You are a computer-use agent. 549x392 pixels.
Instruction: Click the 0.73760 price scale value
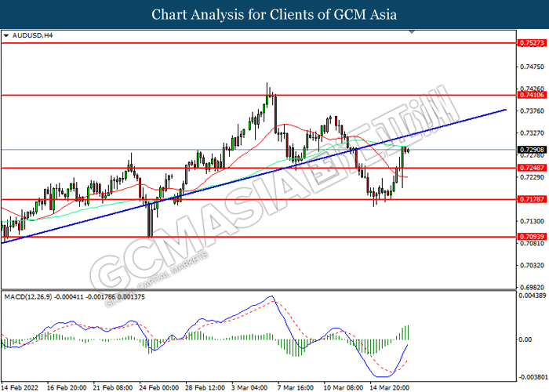click(x=533, y=111)
